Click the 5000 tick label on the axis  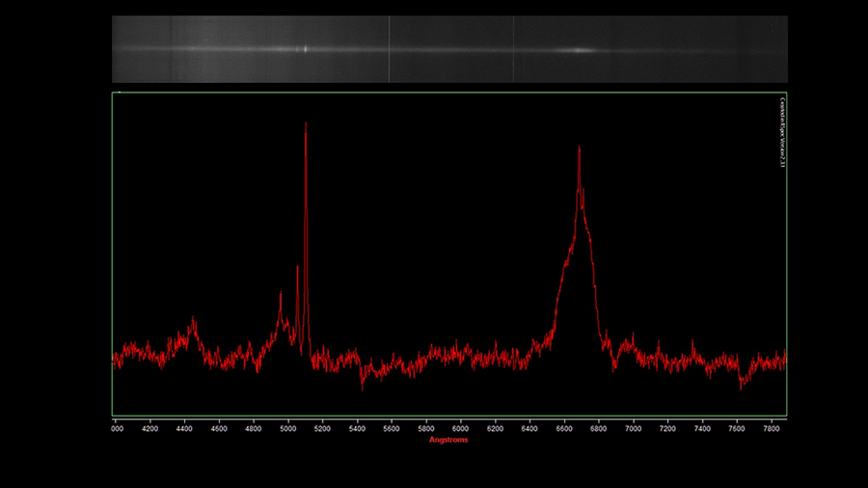click(x=287, y=428)
